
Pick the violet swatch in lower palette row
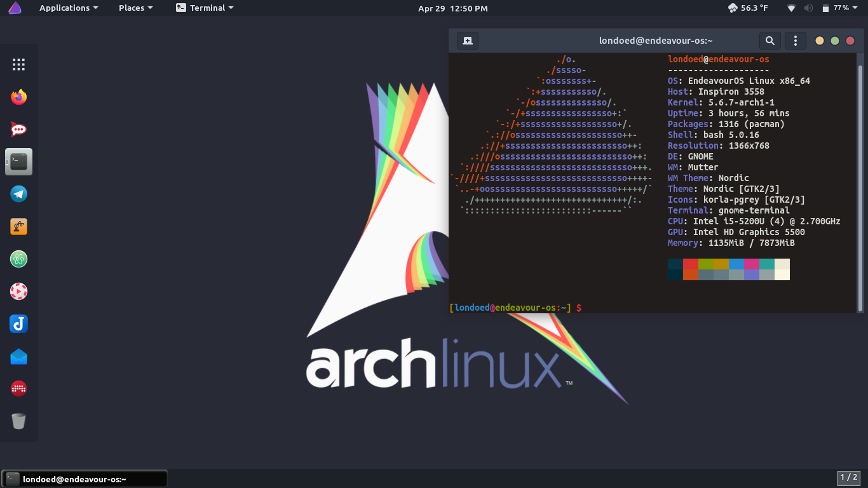pyautogui.click(x=752, y=274)
